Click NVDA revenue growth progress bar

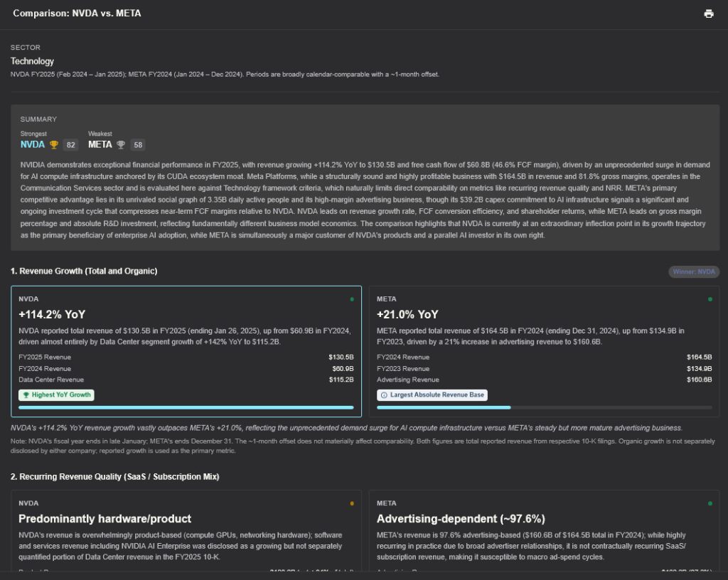coord(186,407)
